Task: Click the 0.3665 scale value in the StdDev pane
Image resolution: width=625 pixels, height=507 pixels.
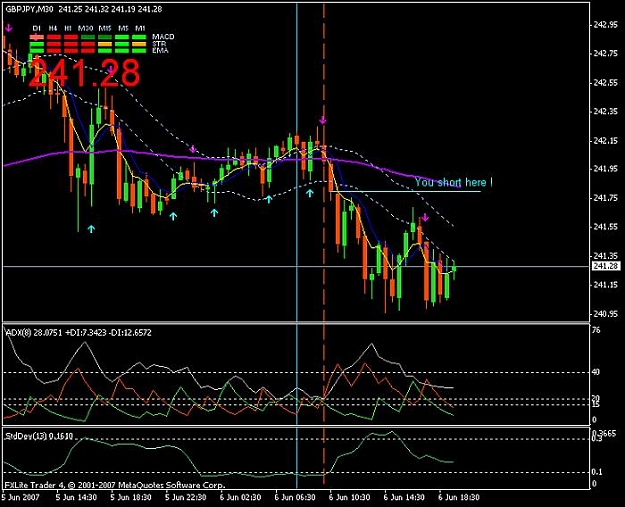Action: (604, 433)
